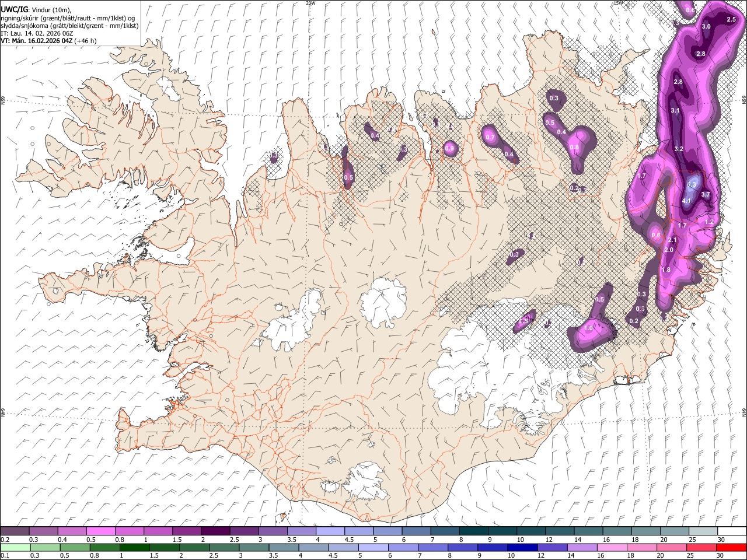The image size is (747, 560).
Task: Click the bright red 30 swatch in lower legend row
Action: pos(731,547)
